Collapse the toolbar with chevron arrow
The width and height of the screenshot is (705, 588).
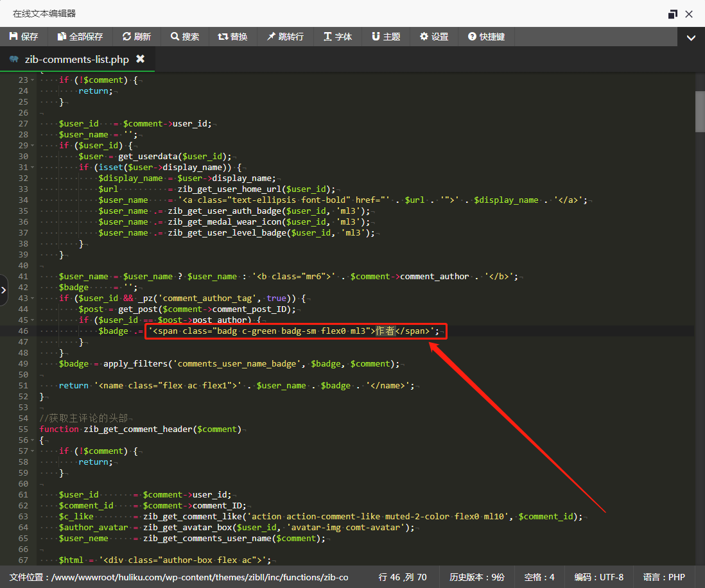691,38
